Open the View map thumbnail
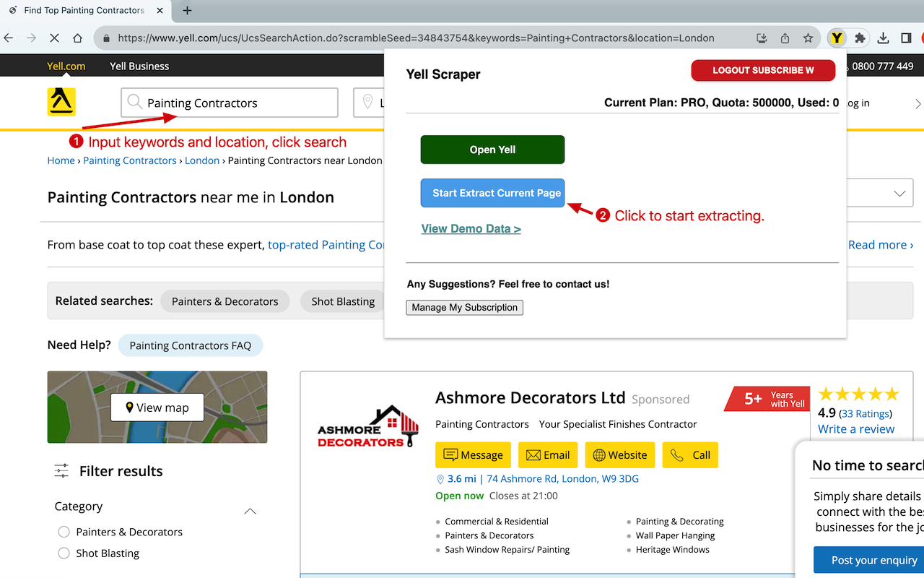Viewport: 924px width, 578px height. point(157,407)
